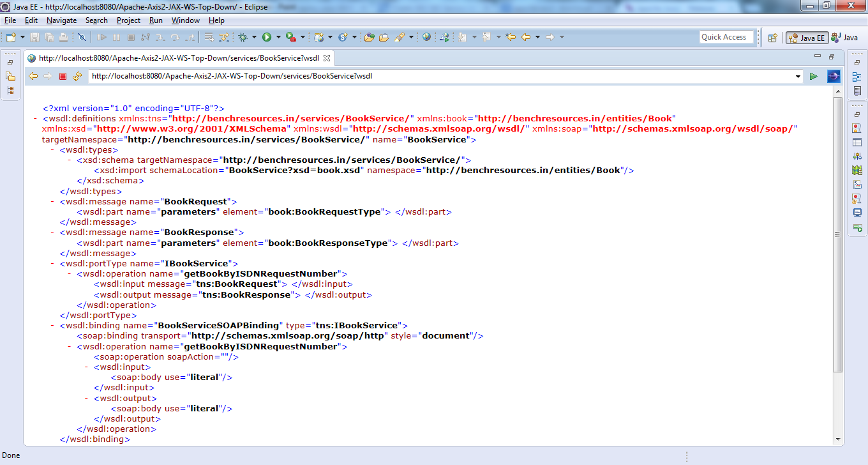The image size is (868, 465).
Task: Click the browser Stop red button
Action: tap(63, 77)
